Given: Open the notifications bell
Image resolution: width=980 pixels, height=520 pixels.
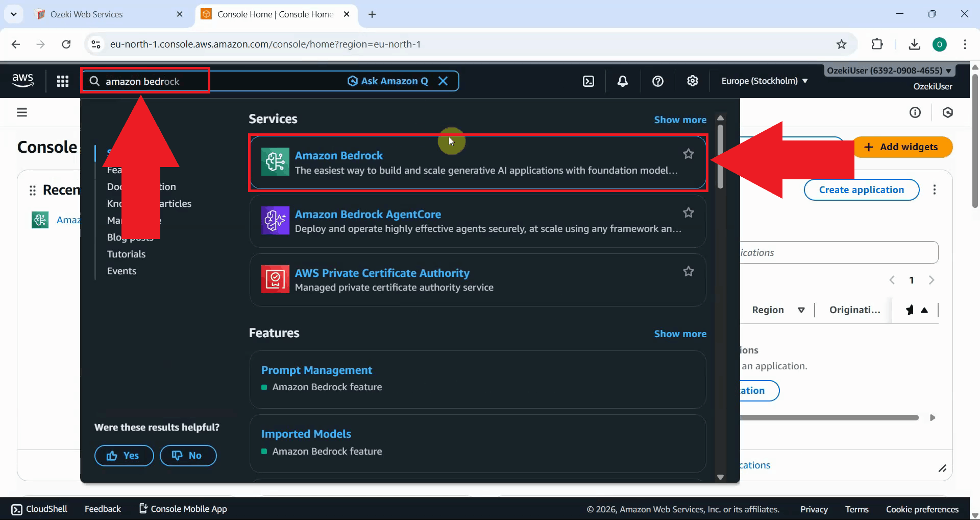Looking at the screenshot, I should (x=623, y=81).
